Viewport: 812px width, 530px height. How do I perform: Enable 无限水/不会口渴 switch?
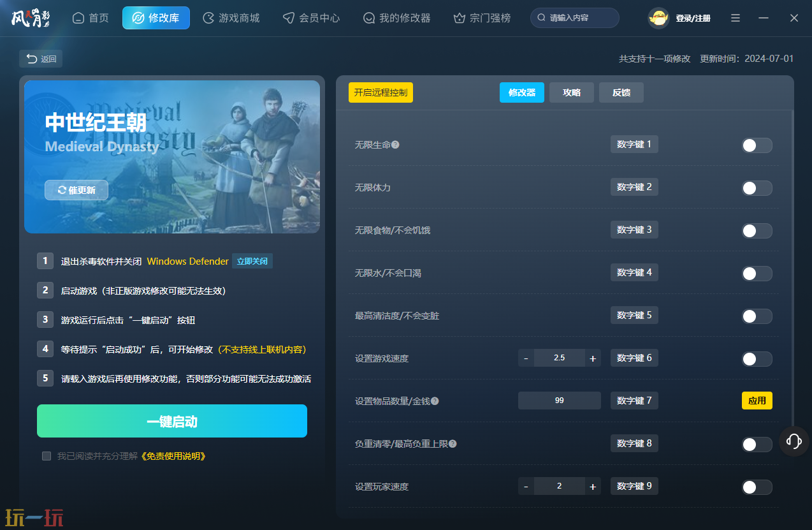click(757, 274)
